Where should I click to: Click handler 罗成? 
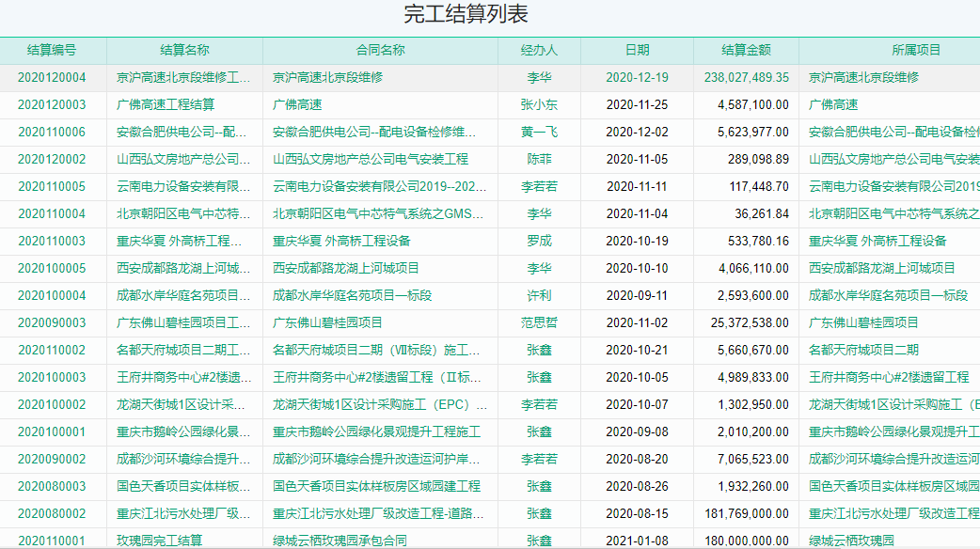(x=539, y=241)
